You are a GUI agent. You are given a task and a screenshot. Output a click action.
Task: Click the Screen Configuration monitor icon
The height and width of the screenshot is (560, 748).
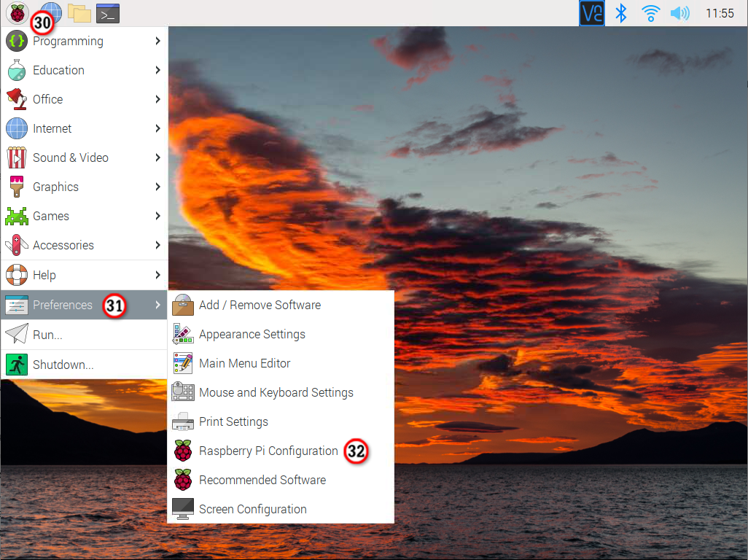tap(183, 509)
